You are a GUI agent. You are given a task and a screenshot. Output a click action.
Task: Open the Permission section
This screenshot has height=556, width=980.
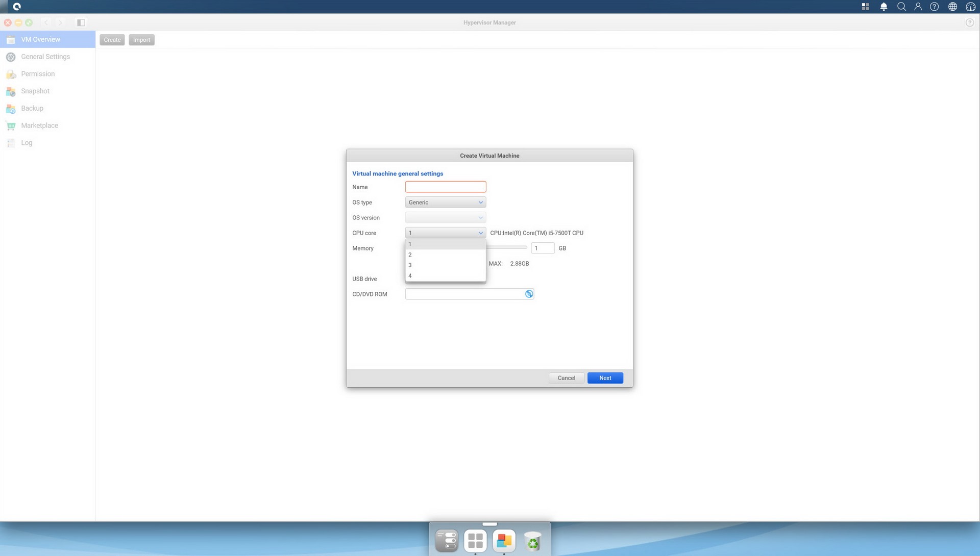point(47,74)
